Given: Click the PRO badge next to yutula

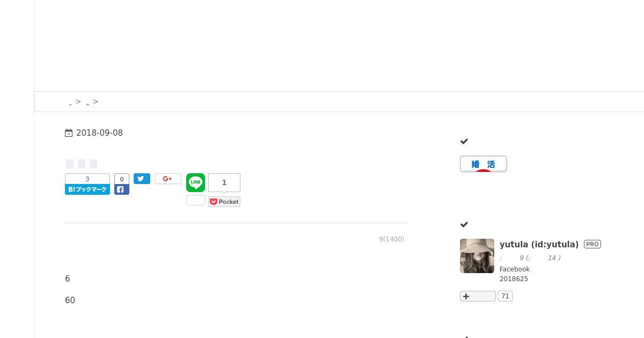Looking at the screenshot, I should pyautogui.click(x=592, y=244).
